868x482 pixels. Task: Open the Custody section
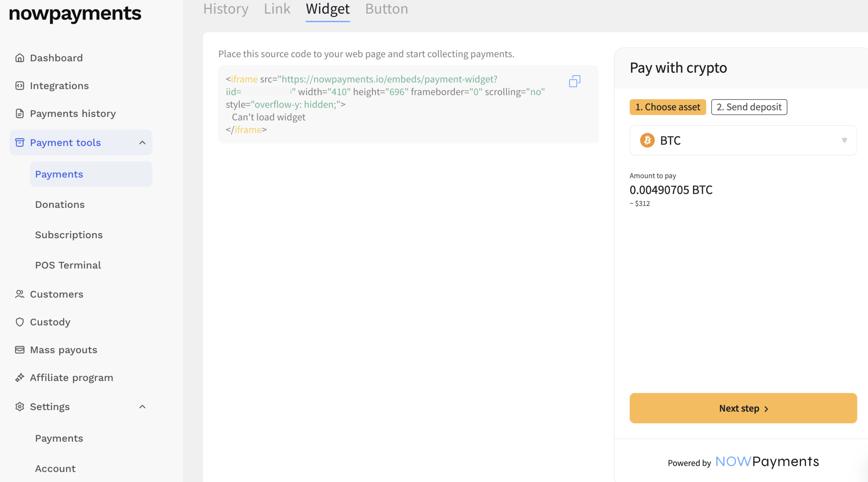click(x=50, y=322)
